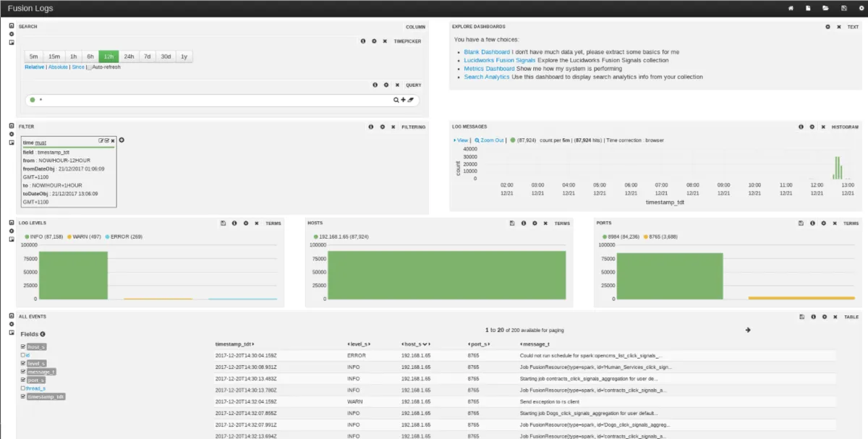Open the Metrics Dashboard link
The height and width of the screenshot is (439, 868).
pyautogui.click(x=489, y=69)
